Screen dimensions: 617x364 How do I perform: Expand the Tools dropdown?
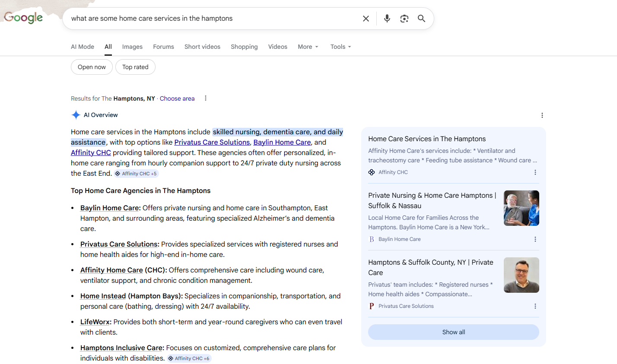340,47
